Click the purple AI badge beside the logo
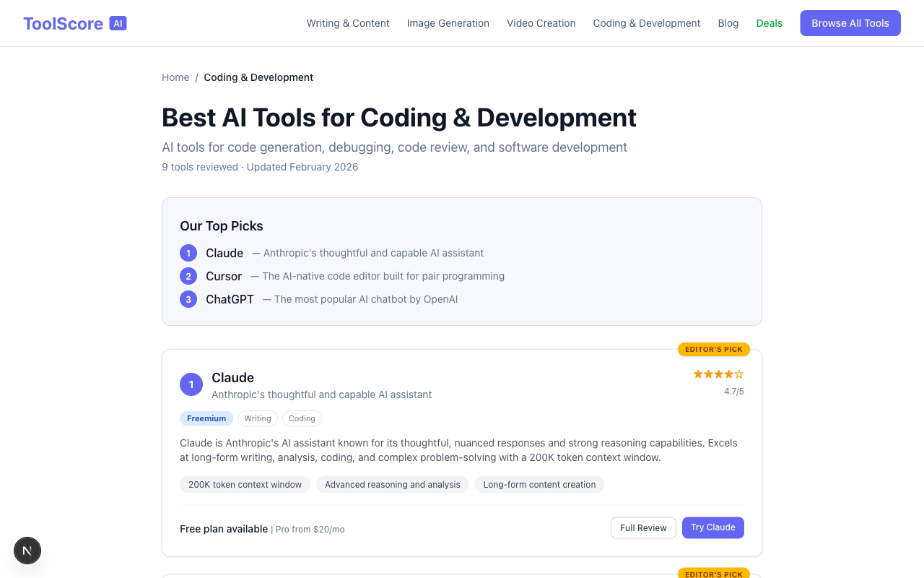 pyautogui.click(x=118, y=22)
